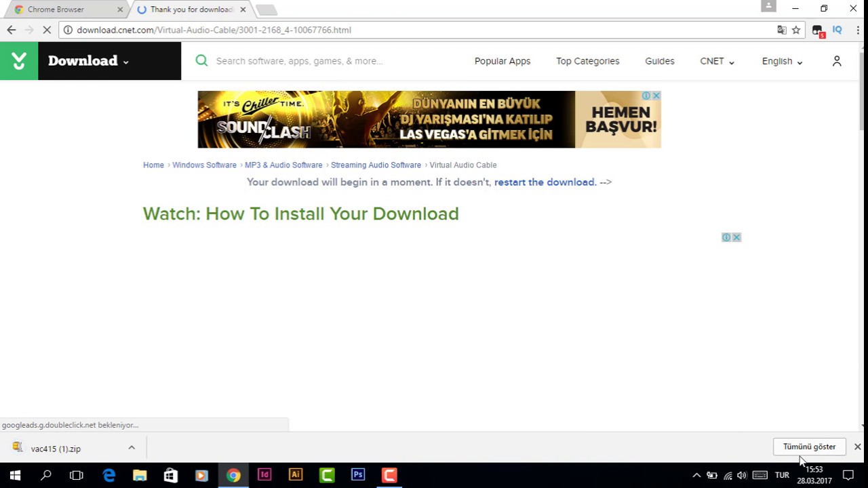Click the site information icon in address bar
Viewport: 868px width, 488px height.
[67, 30]
